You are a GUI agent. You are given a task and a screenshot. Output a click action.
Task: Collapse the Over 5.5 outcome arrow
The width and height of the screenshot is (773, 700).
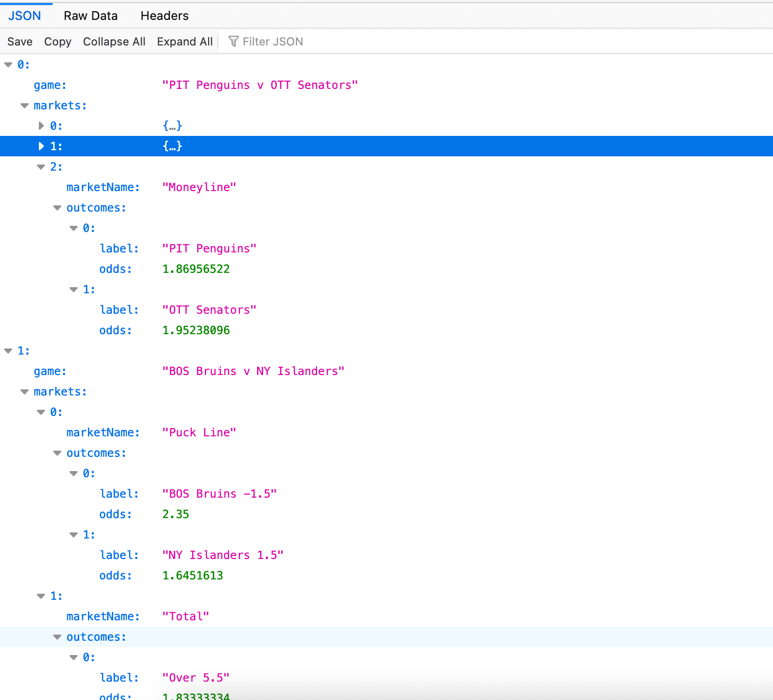pyautogui.click(x=74, y=658)
